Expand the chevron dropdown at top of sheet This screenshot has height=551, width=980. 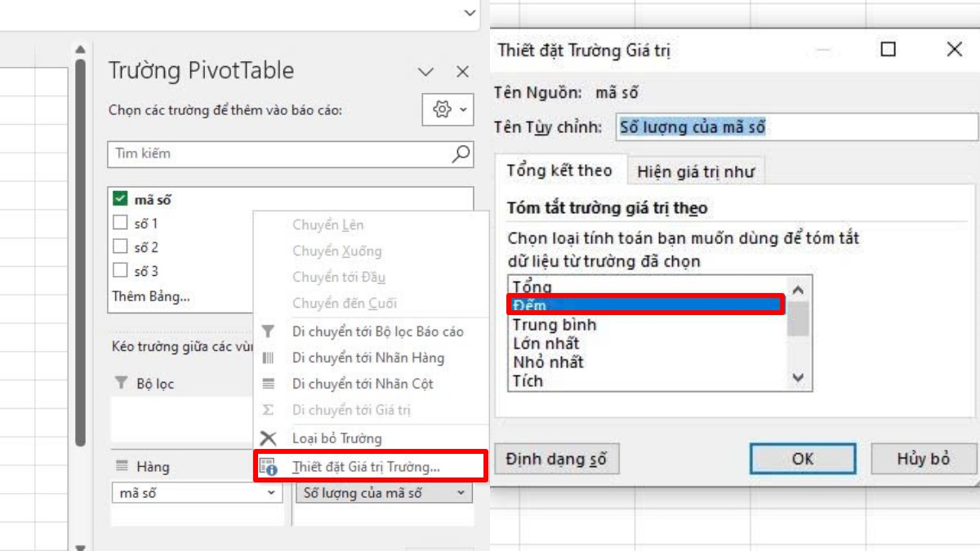[x=470, y=12]
